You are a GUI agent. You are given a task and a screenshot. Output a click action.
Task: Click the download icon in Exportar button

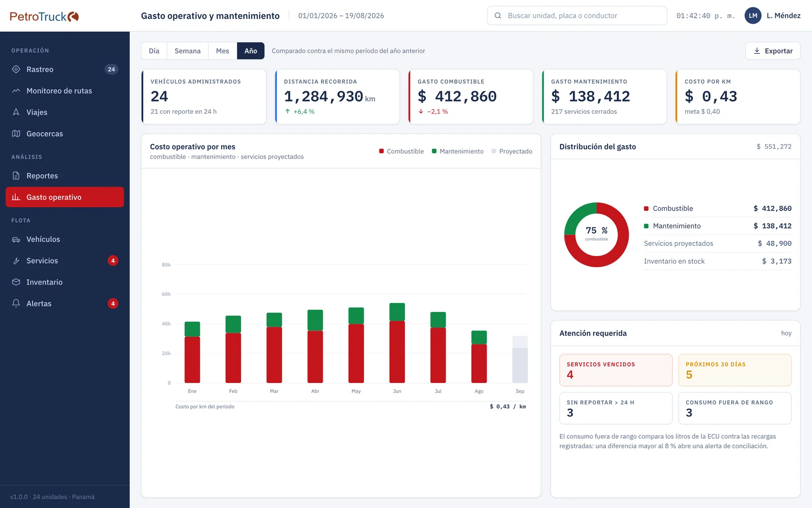757,51
